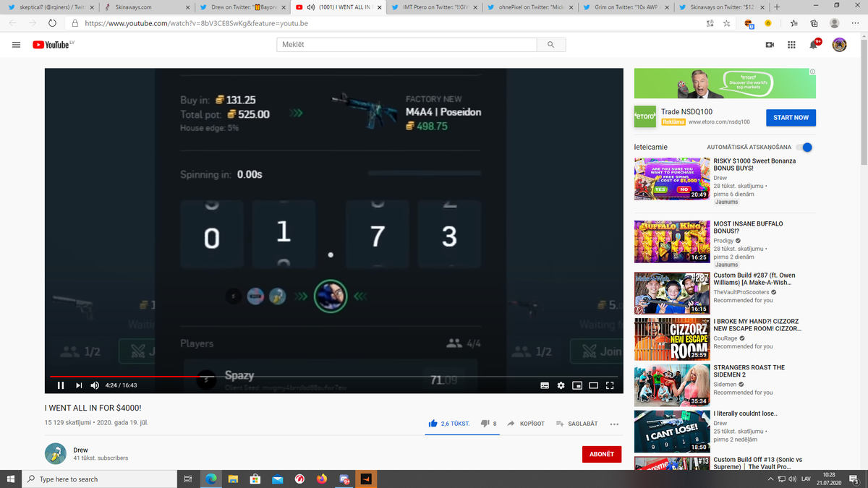Open Task View on taskbar
Screen dimensions: 868x488
(x=187, y=479)
